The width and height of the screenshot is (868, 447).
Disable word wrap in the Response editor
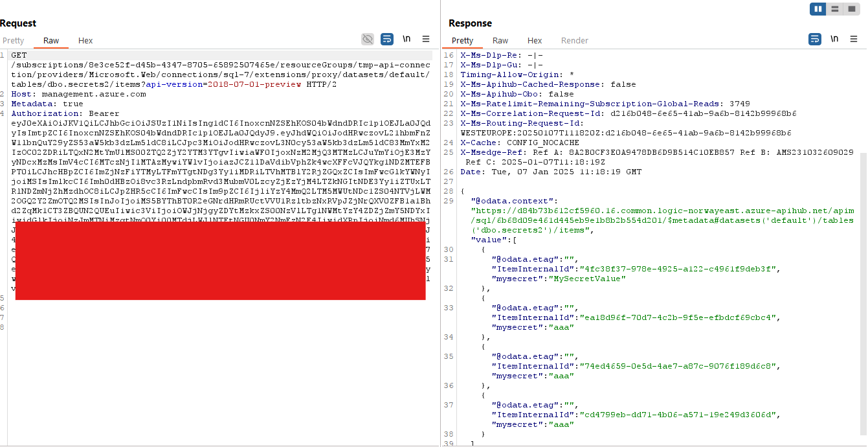(x=815, y=39)
